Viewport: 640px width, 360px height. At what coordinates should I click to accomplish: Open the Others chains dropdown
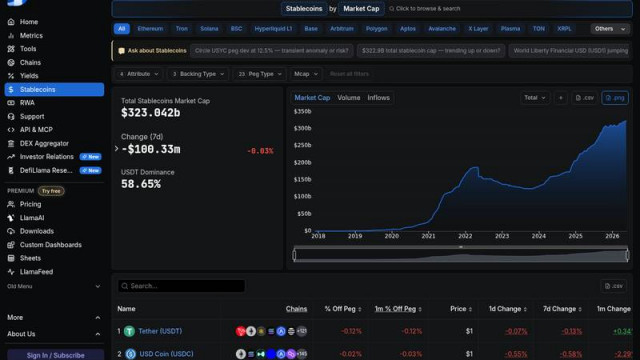coord(610,29)
